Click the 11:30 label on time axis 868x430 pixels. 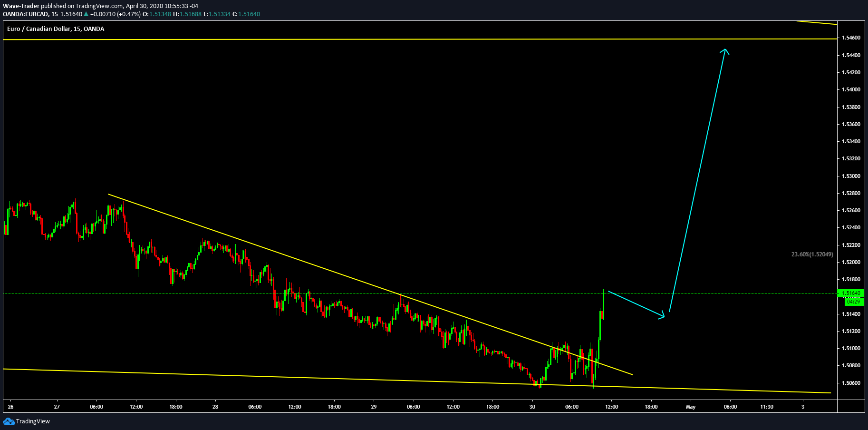point(767,407)
